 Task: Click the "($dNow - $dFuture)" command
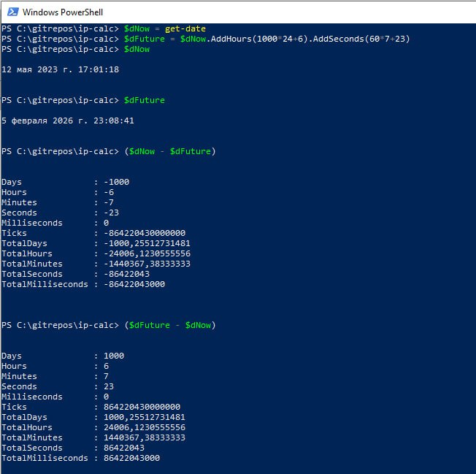tap(170, 151)
